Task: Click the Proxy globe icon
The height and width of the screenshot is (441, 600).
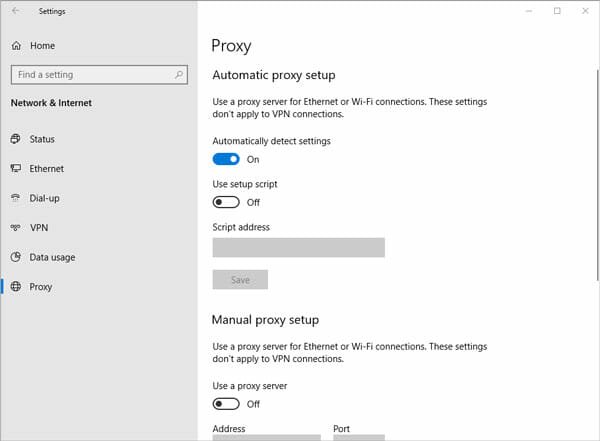Action: point(16,287)
